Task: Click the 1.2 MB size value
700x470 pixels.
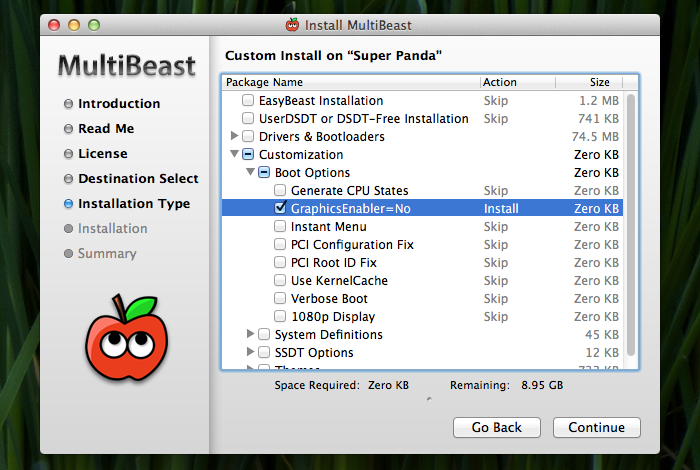Action: coord(599,100)
